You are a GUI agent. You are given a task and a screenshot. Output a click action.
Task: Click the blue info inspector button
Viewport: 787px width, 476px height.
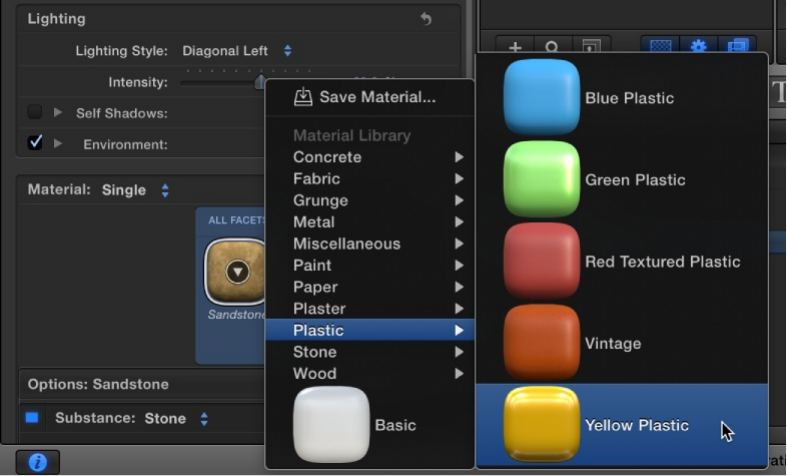tap(37, 462)
